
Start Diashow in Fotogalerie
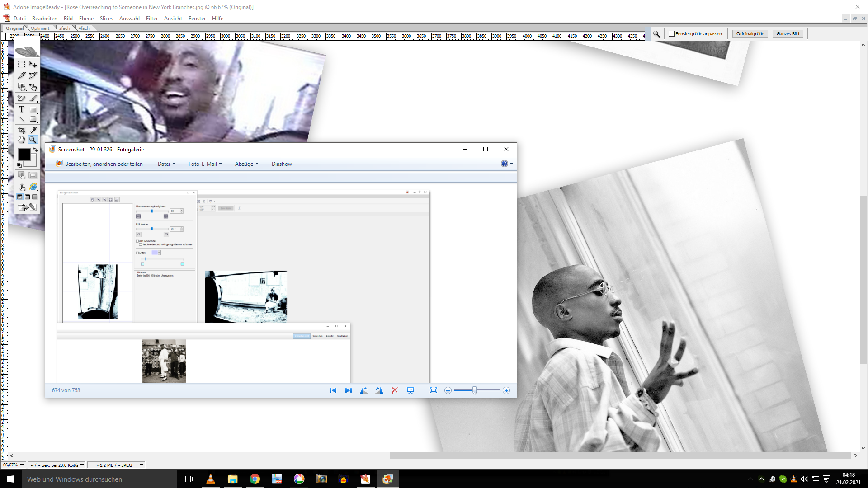pos(282,164)
